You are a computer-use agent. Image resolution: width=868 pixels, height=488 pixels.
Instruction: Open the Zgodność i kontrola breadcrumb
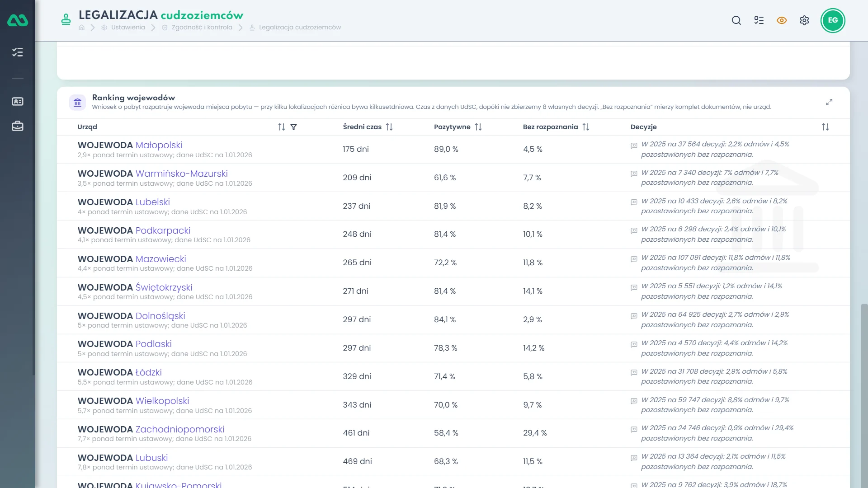coord(197,28)
